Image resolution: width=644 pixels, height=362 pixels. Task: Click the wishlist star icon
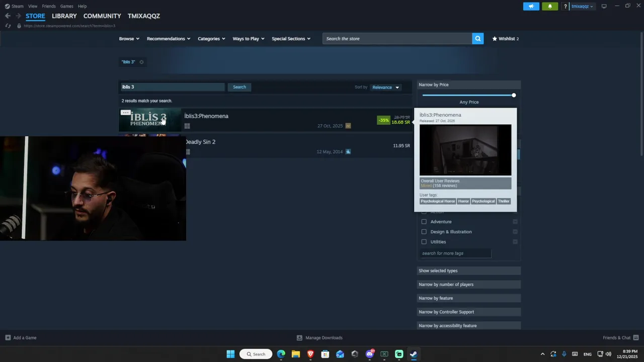[495, 39]
